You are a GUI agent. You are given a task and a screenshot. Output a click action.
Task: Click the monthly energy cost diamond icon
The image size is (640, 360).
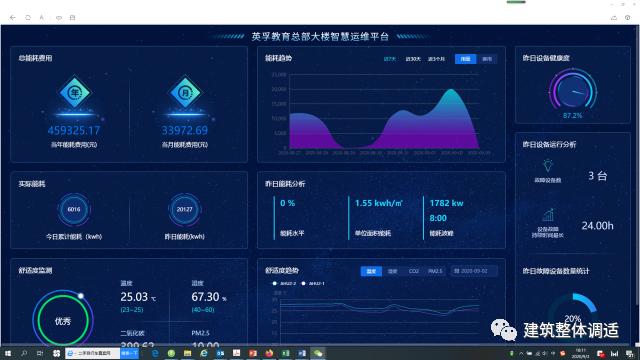pyautogui.click(x=185, y=93)
